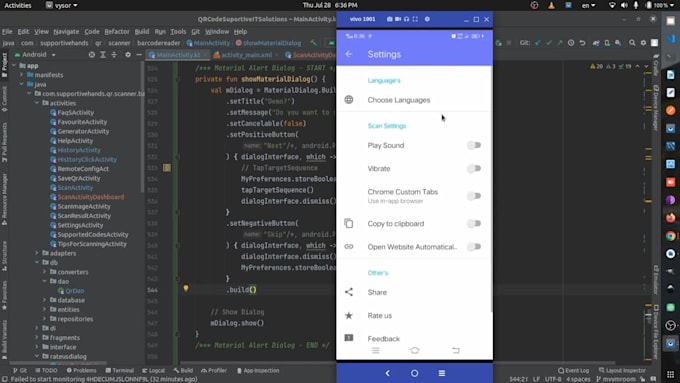Take a screenshot with Vysor camera icon
Viewport: 680px width, 383px height.
(x=389, y=19)
